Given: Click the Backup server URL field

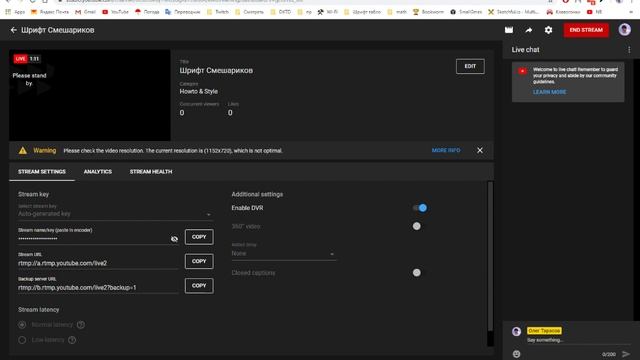Looking at the screenshot, I should pos(98,288).
